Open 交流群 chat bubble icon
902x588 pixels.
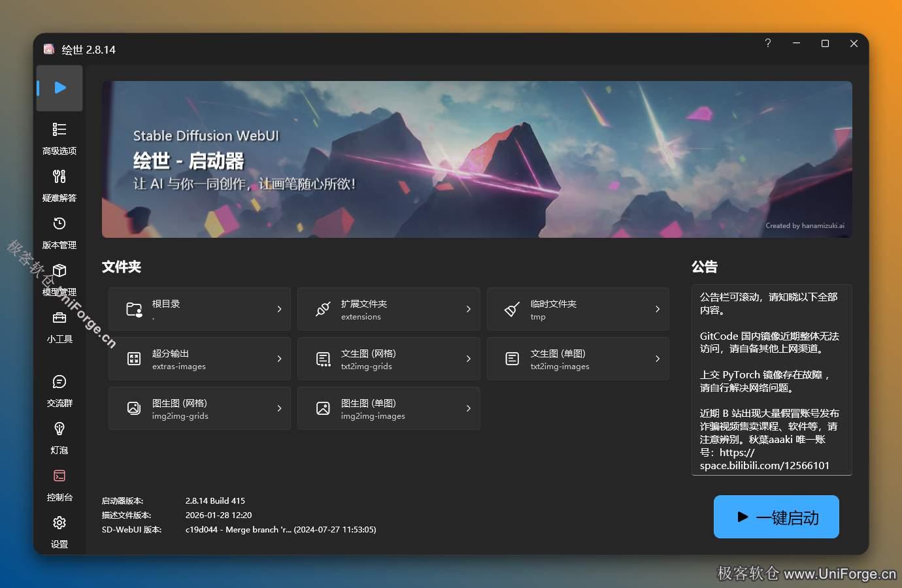click(59, 382)
